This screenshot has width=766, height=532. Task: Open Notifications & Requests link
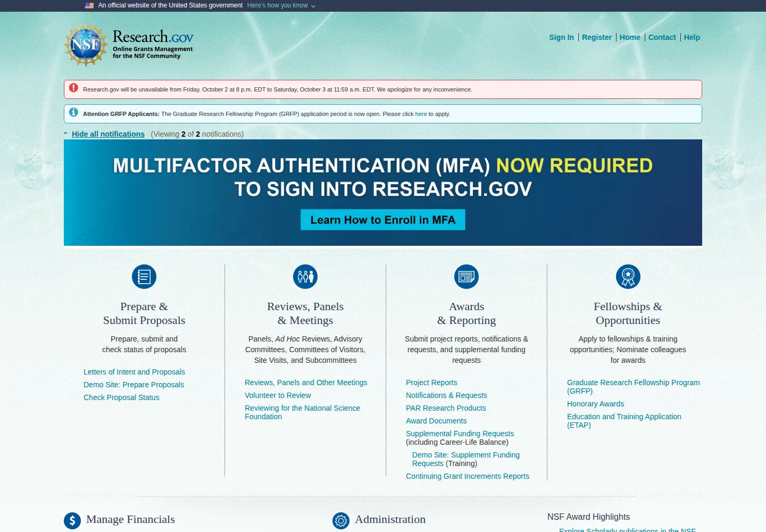(446, 395)
